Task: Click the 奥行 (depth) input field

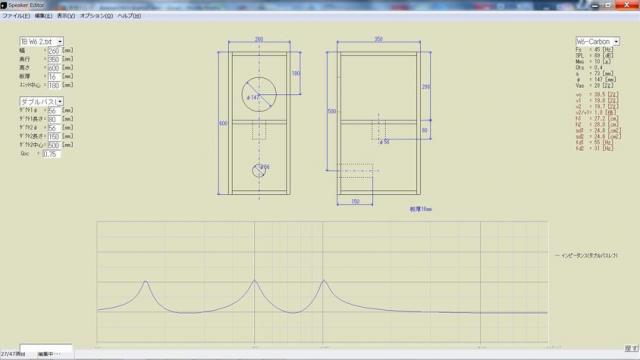Action: [54, 59]
